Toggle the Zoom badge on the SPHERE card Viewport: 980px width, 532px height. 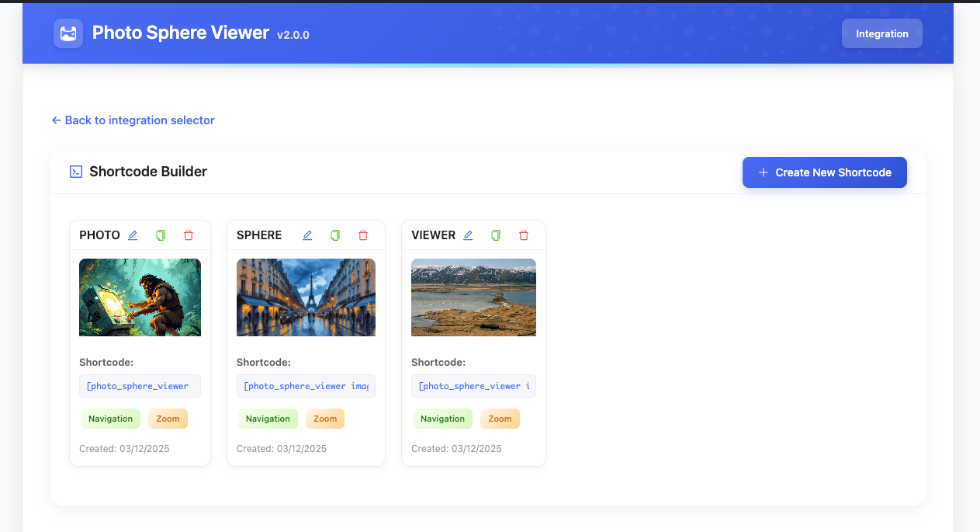(324, 419)
